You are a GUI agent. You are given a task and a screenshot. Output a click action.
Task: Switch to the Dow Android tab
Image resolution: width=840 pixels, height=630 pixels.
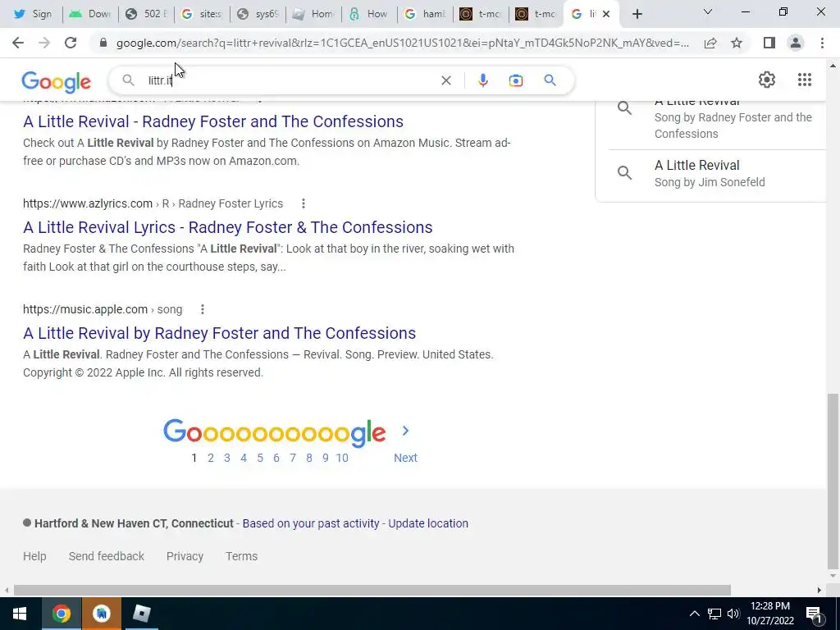pyautogui.click(x=90, y=14)
